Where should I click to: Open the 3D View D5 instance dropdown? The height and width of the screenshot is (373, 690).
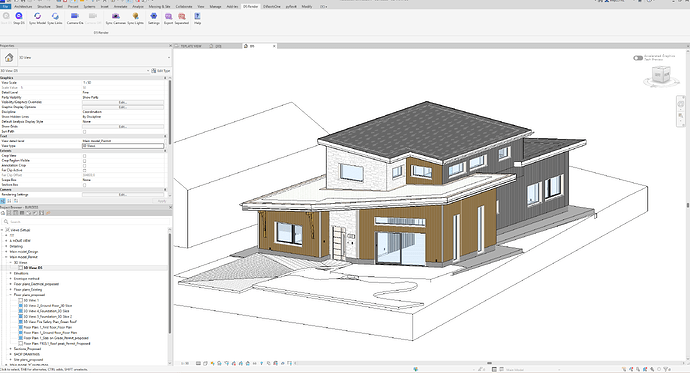tap(148, 70)
